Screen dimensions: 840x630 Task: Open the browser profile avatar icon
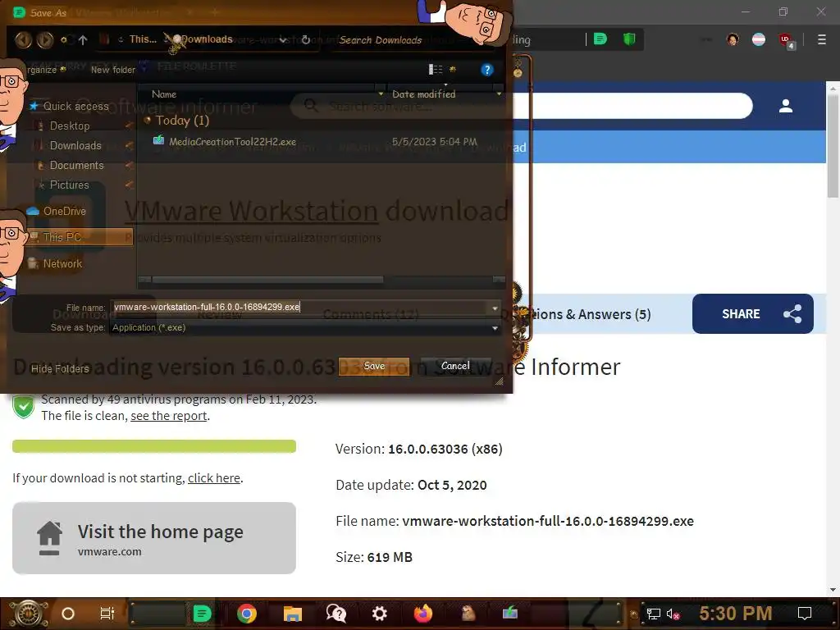[733, 39]
